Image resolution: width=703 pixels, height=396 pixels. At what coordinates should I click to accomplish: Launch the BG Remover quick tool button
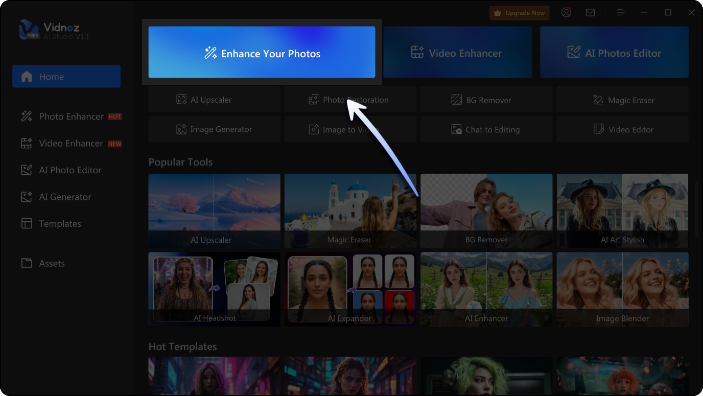coord(486,100)
